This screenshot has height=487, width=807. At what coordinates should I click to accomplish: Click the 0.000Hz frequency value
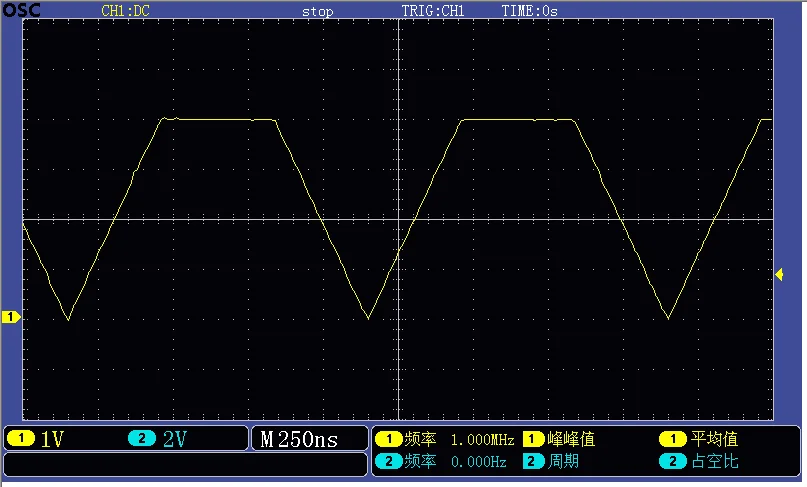click(479, 461)
